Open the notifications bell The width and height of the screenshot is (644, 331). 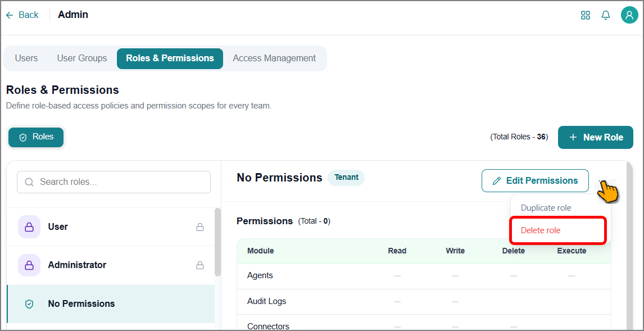(606, 15)
